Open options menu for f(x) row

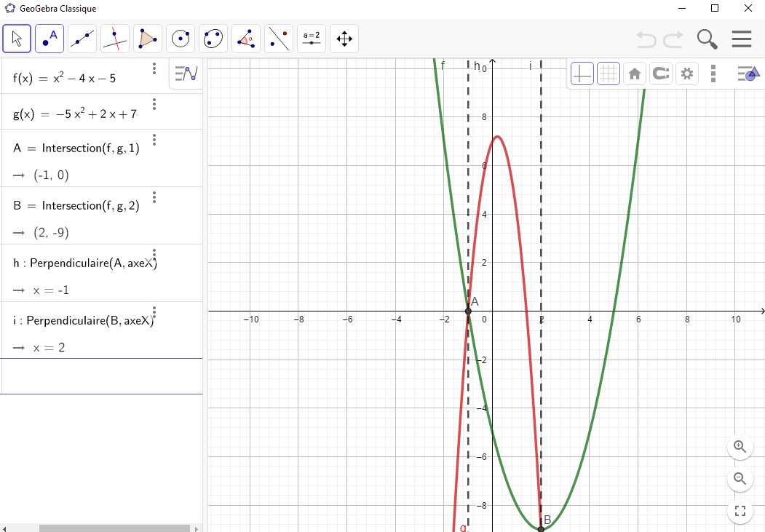(154, 68)
